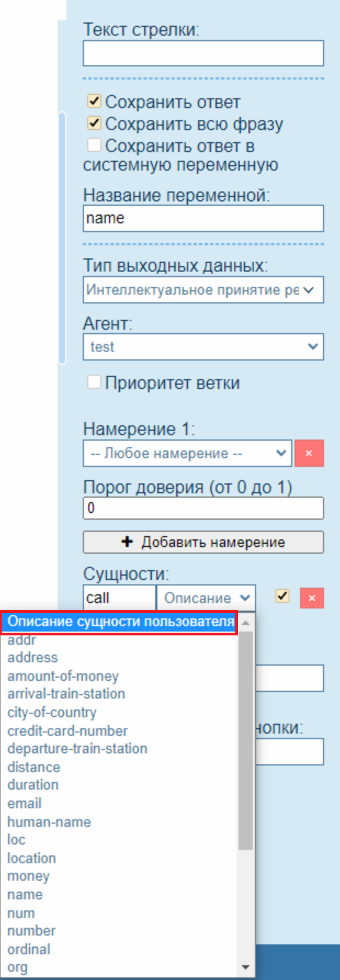Viewport: 340px width, 980px height.
Task: Remove Намерение 1 with red x button
Action: (309, 453)
